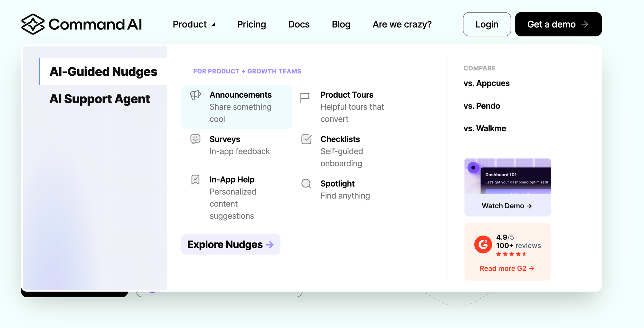Image resolution: width=644 pixels, height=328 pixels.
Task: Select the Announcements menu entry title
Action: coord(241,95)
